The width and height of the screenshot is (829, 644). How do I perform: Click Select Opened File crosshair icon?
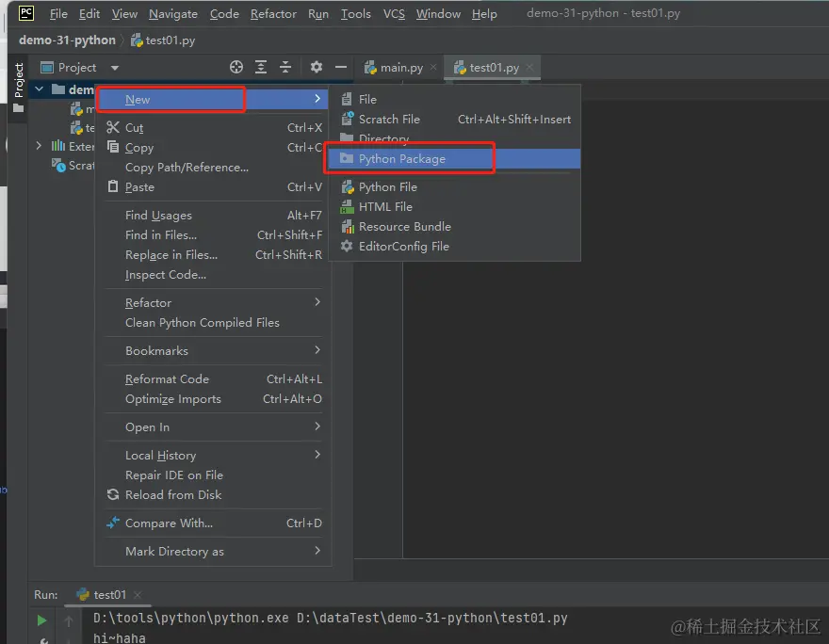(x=236, y=67)
